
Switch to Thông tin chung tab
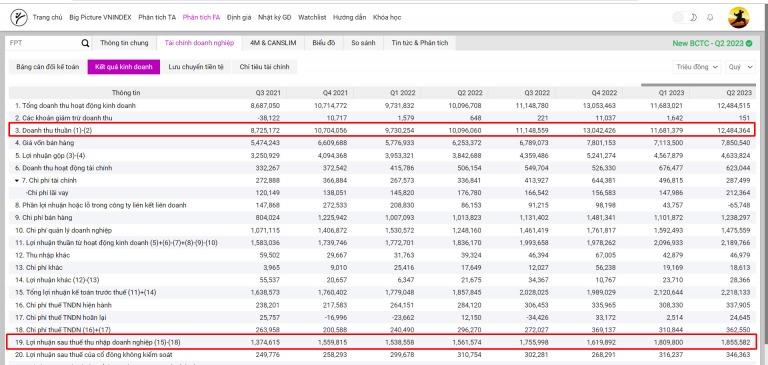pyautogui.click(x=124, y=43)
